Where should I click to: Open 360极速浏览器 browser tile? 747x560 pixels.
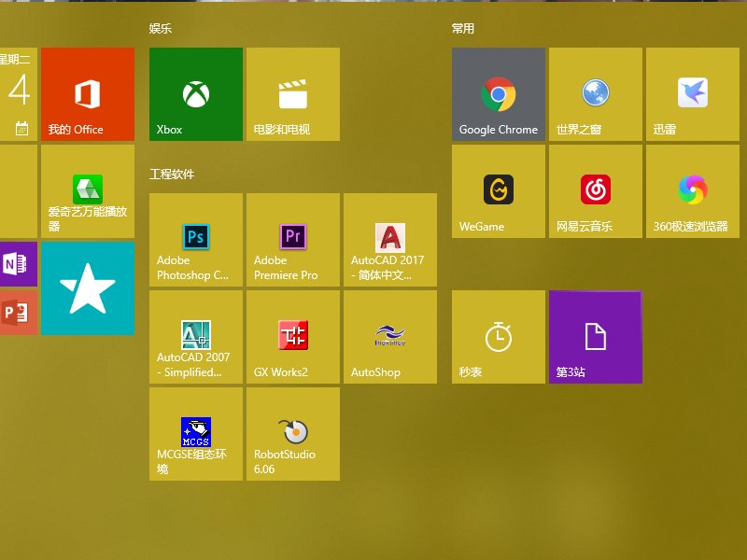pos(693,191)
